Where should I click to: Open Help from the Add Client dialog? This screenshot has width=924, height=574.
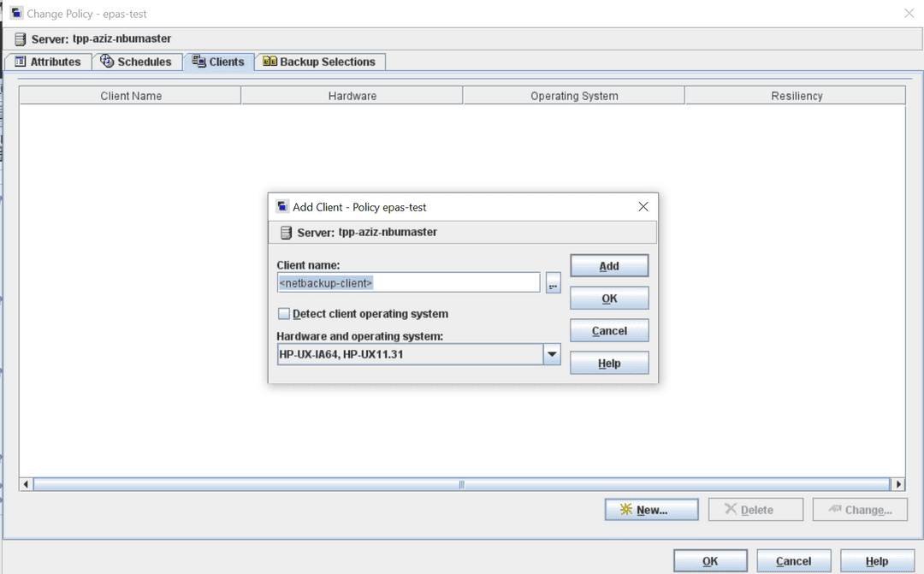(x=609, y=364)
